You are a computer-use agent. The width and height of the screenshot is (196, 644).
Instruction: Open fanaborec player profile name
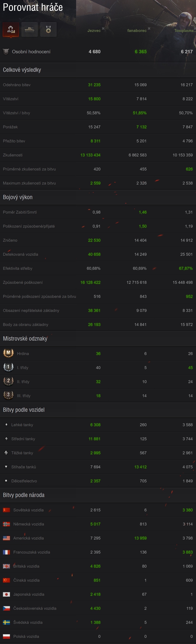pyautogui.click(x=137, y=31)
